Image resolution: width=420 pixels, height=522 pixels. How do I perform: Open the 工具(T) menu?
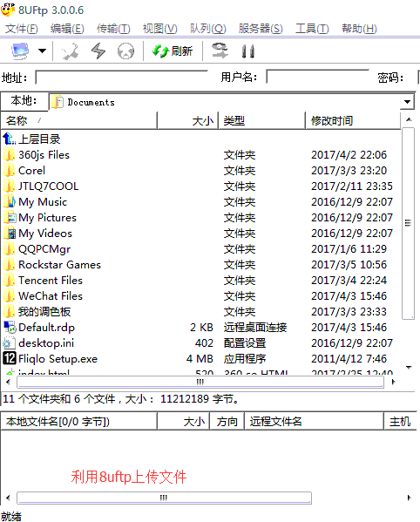pyautogui.click(x=312, y=29)
